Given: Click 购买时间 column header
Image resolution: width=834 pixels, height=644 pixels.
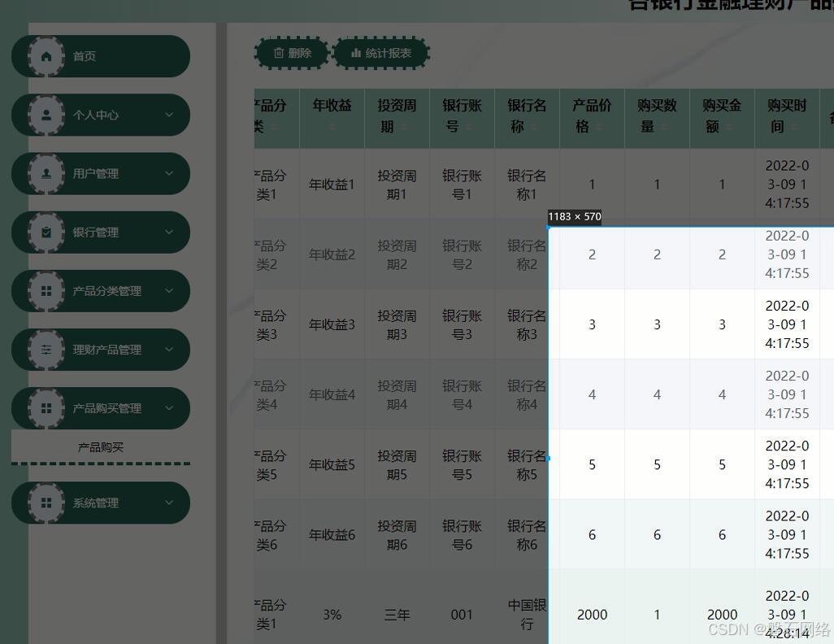Looking at the screenshot, I should click(x=787, y=116).
